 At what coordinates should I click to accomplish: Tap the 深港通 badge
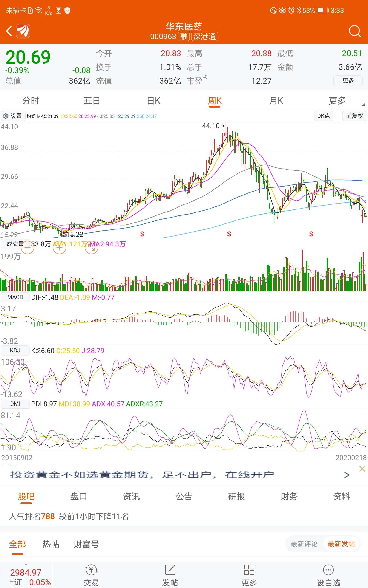204,37
